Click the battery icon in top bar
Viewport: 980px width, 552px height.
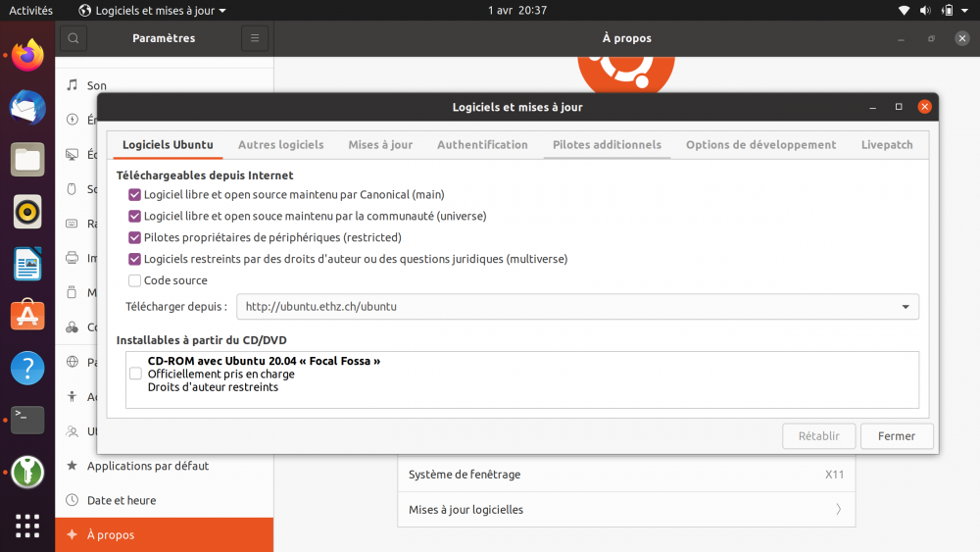point(948,10)
